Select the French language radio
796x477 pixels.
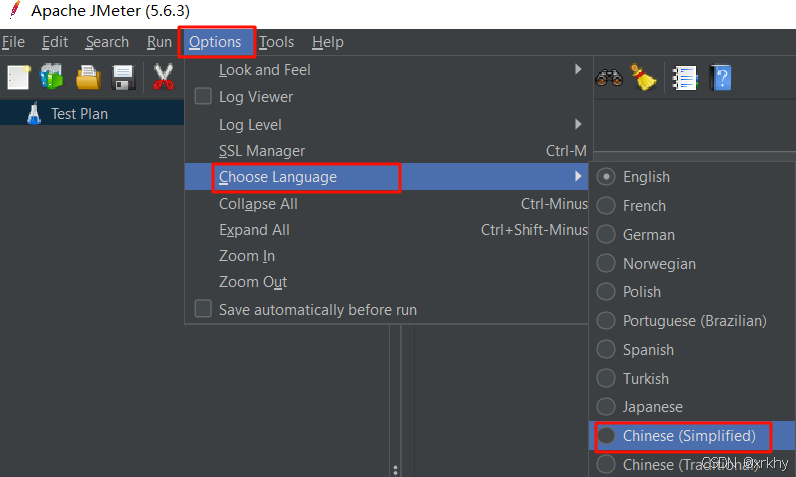click(606, 206)
